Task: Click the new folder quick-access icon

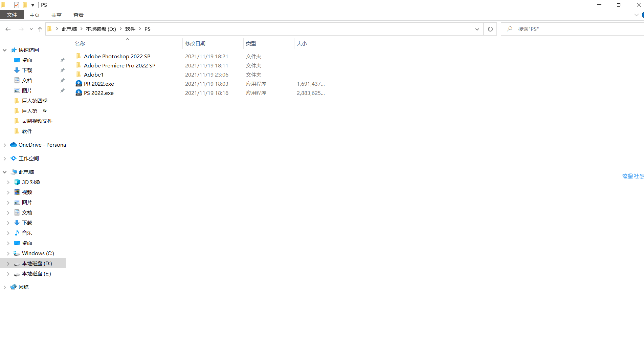Action: (x=25, y=5)
